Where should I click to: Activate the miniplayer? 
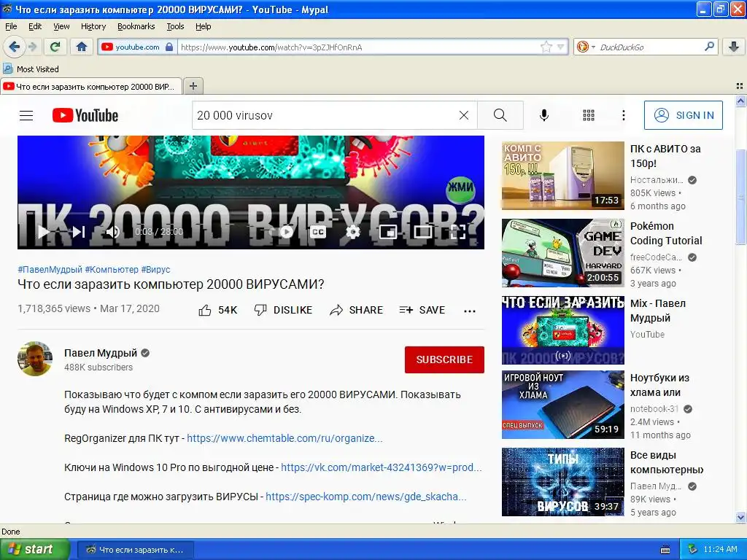388,232
